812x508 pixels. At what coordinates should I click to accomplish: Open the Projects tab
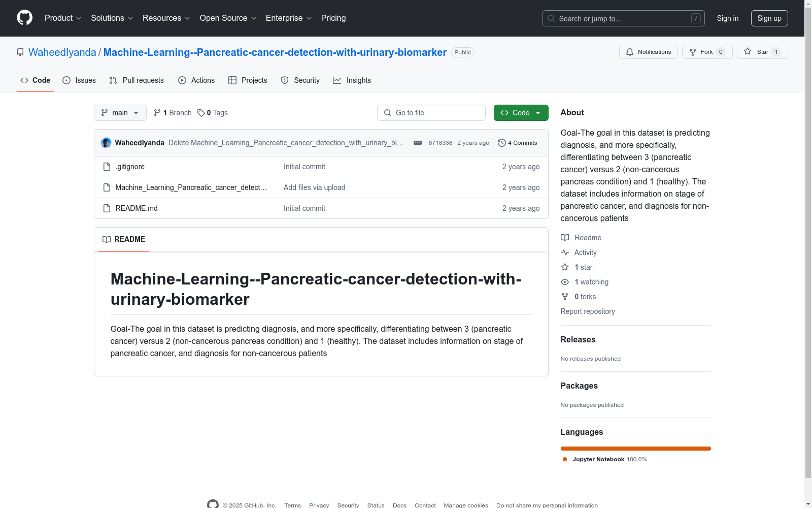click(x=248, y=80)
